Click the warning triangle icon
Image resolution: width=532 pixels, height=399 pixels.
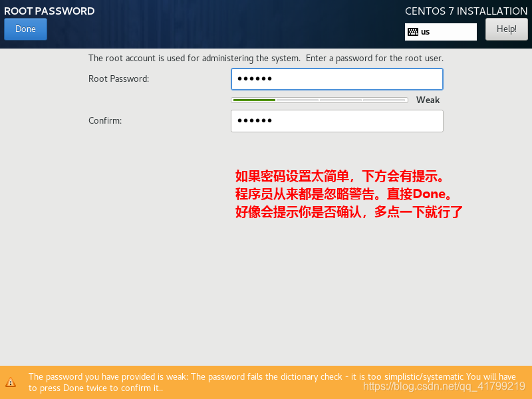click(11, 382)
